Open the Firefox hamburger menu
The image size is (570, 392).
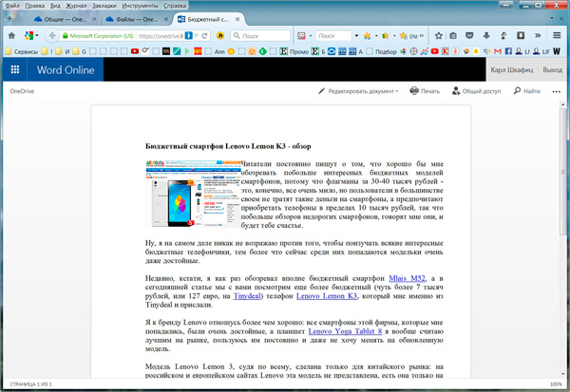[558, 35]
